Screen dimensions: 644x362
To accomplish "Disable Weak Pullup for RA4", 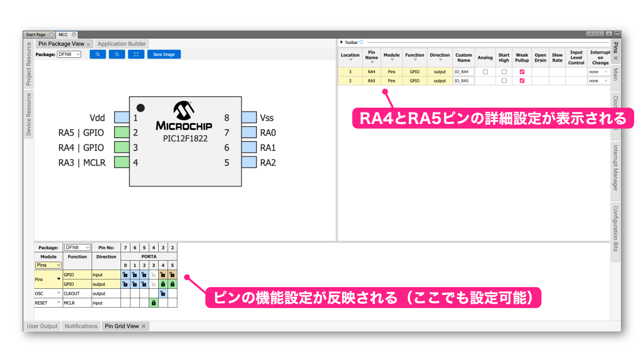I will coord(522,72).
